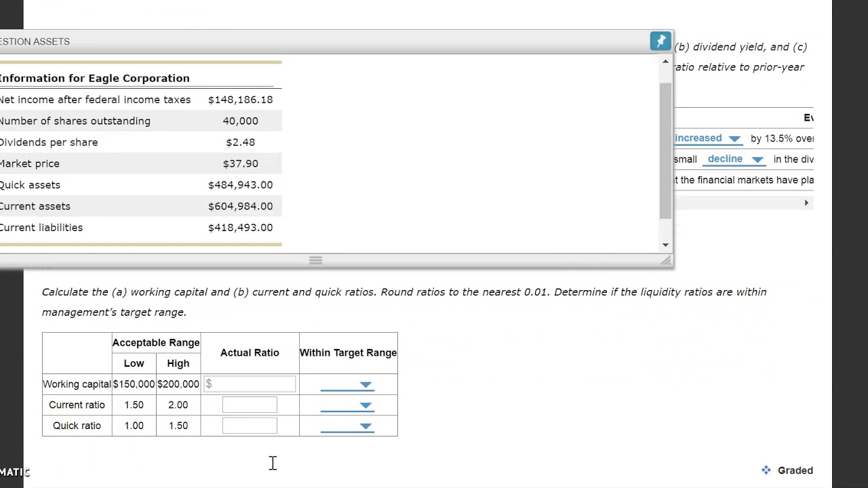Click the right arrow on the horizontal scrollbar

806,203
